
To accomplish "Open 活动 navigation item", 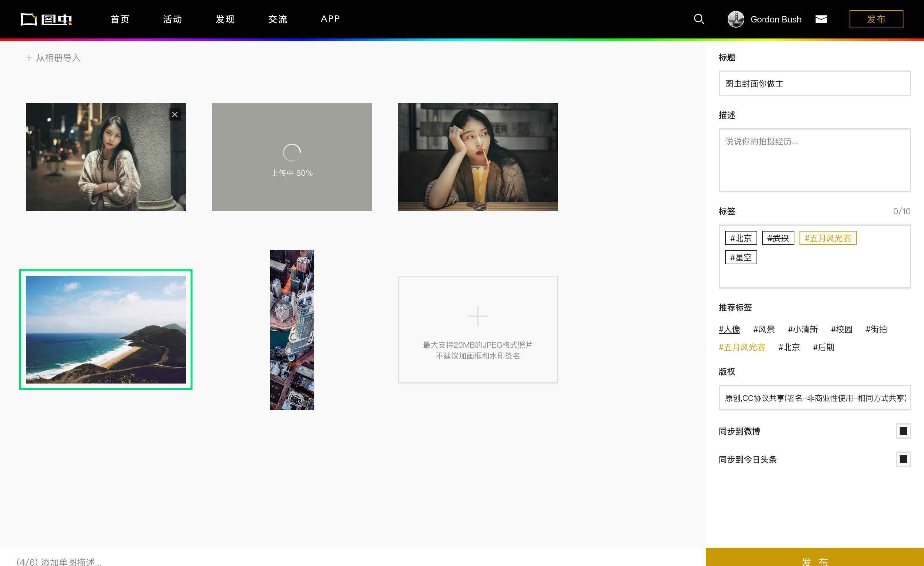I will coord(173,19).
